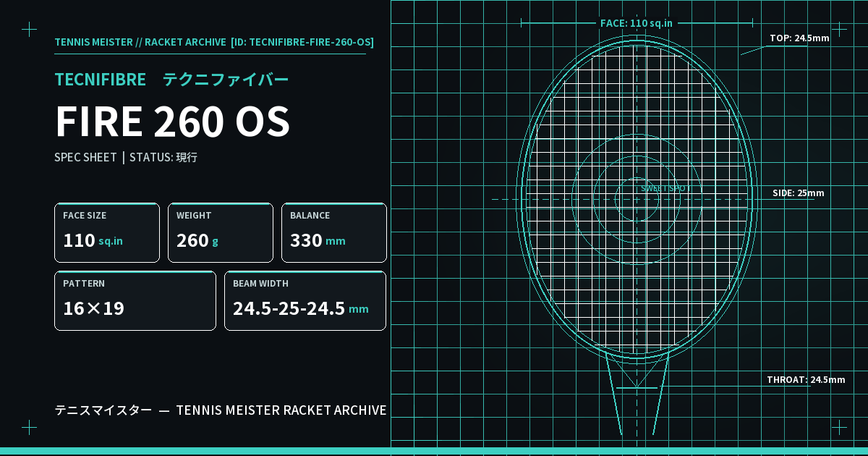Click the FACE SIZE 110 sq.in card
The image size is (868, 456).
(x=107, y=233)
